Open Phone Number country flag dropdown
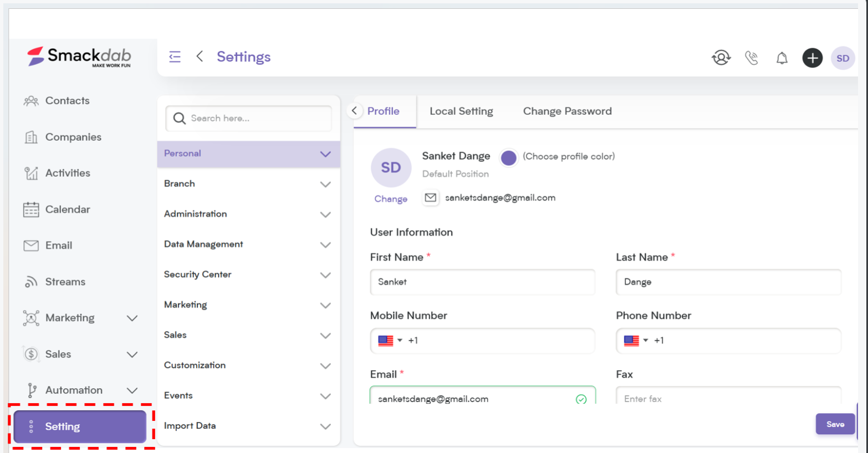The image size is (868, 453). coord(636,340)
